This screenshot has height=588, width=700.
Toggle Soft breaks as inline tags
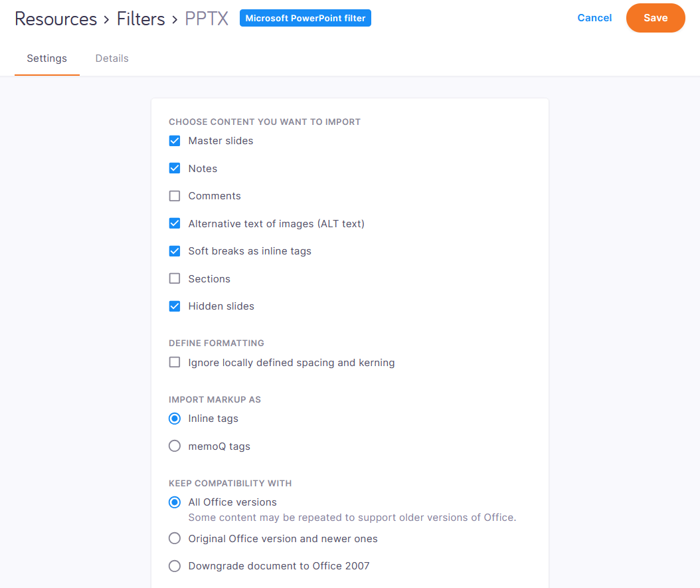(175, 251)
